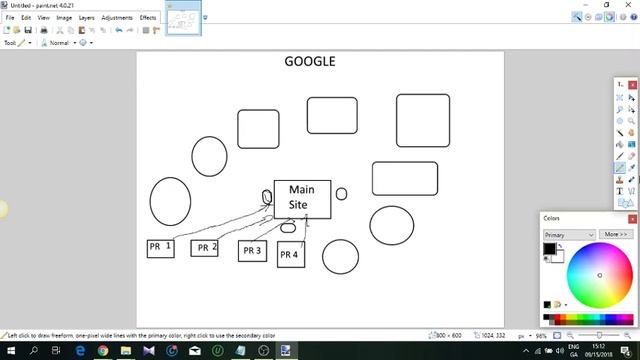This screenshot has width=640, height=360.
Task: Open the Primary color selector dropdown
Action: [569, 235]
